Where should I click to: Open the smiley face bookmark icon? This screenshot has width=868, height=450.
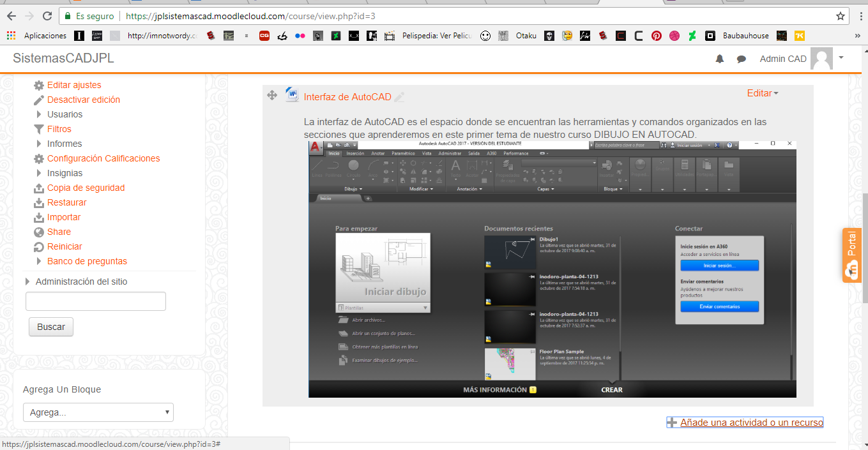click(485, 36)
